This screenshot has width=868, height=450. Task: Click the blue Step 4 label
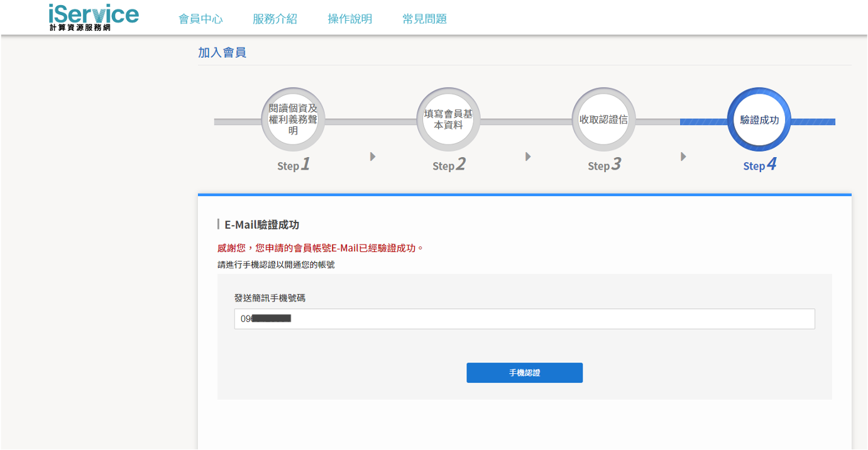759,165
